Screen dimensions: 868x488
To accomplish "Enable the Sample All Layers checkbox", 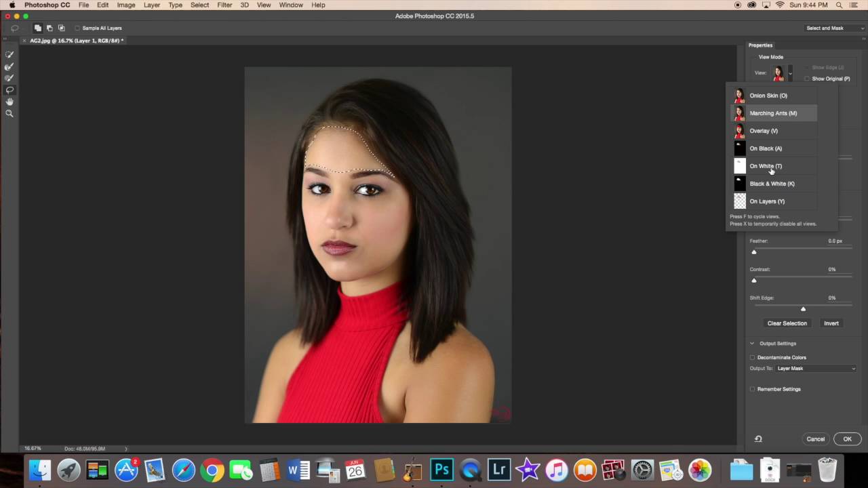I will pyautogui.click(x=77, y=28).
